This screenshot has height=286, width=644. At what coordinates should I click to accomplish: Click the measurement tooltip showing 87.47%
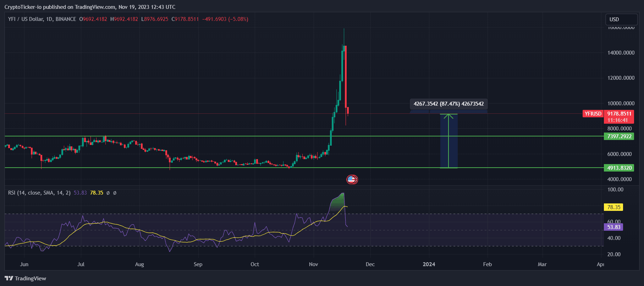(448, 104)
